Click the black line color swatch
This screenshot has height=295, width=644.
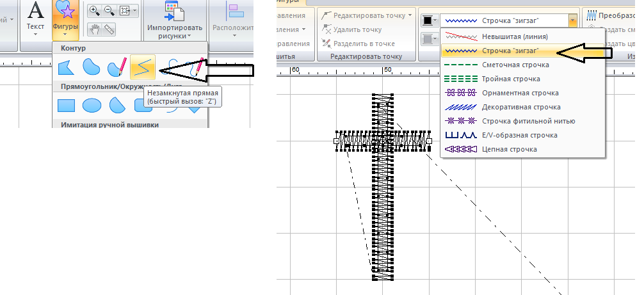point(427,20)
